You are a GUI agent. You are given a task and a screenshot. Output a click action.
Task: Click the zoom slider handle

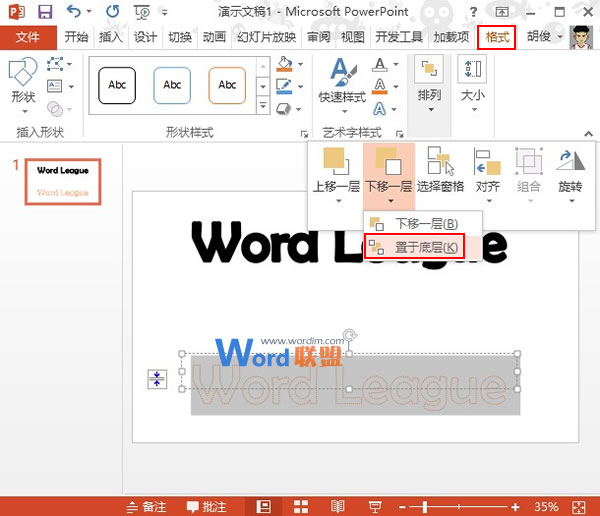pyautogui.click(x=425, y=507)
